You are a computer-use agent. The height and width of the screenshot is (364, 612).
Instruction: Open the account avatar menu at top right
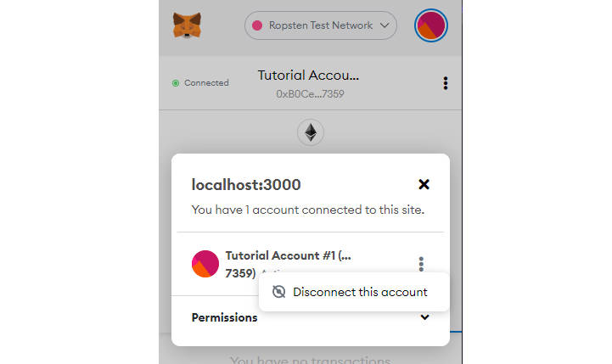click(x=430, y=25)
